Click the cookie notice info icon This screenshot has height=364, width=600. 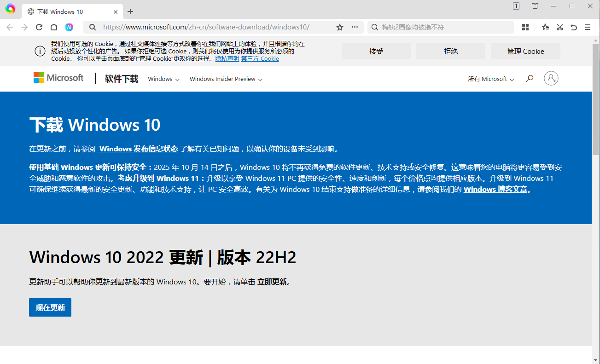point(40,51)
